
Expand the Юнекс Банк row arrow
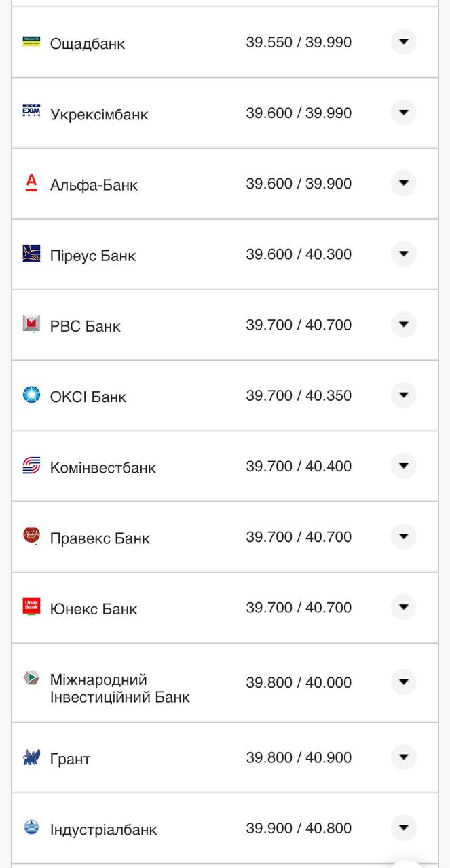tap(403, 607)
